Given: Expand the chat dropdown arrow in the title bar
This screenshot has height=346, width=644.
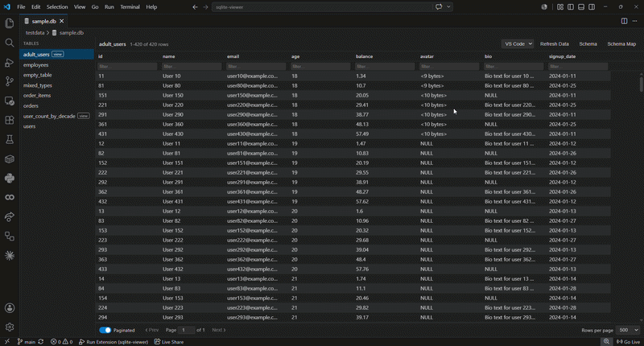Looking at the screenshot, I should coord(448,7).
